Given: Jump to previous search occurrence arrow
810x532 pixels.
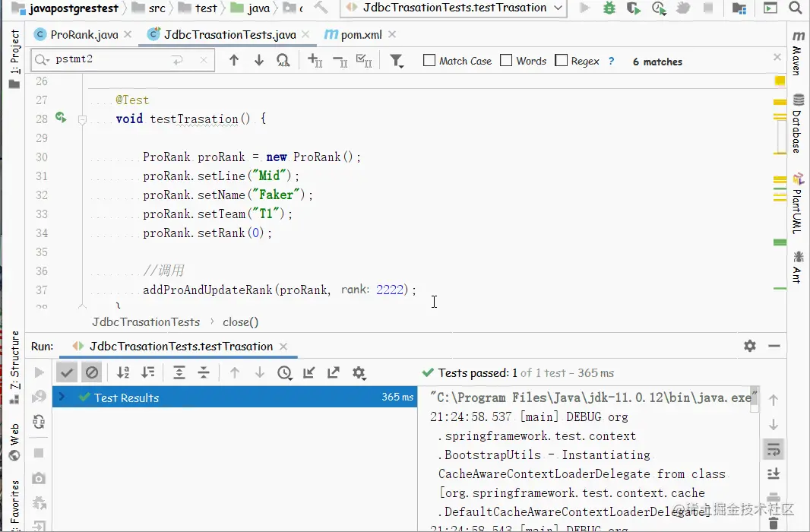Looking at the screenshot, I should tap(234, 61).
